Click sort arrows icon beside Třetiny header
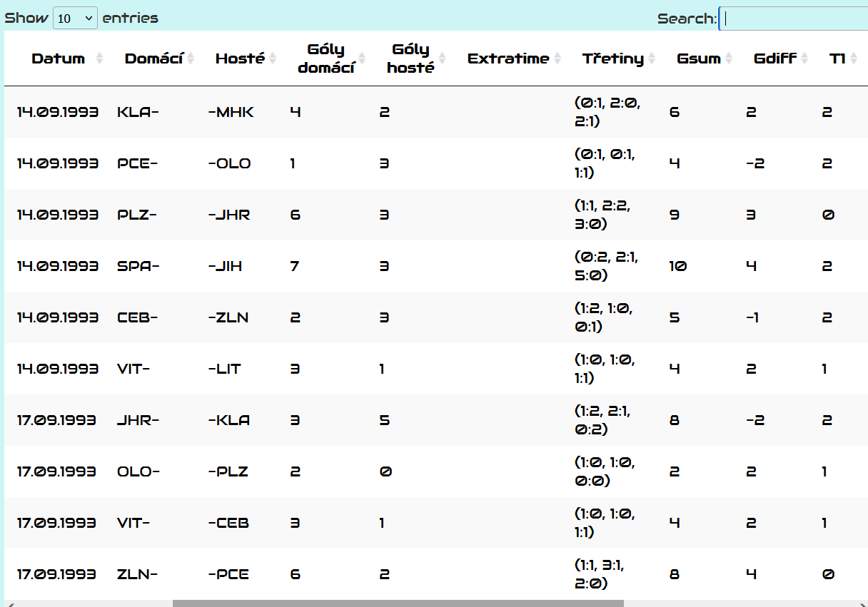This screenshot has height=607, width=868. point(650,59)
